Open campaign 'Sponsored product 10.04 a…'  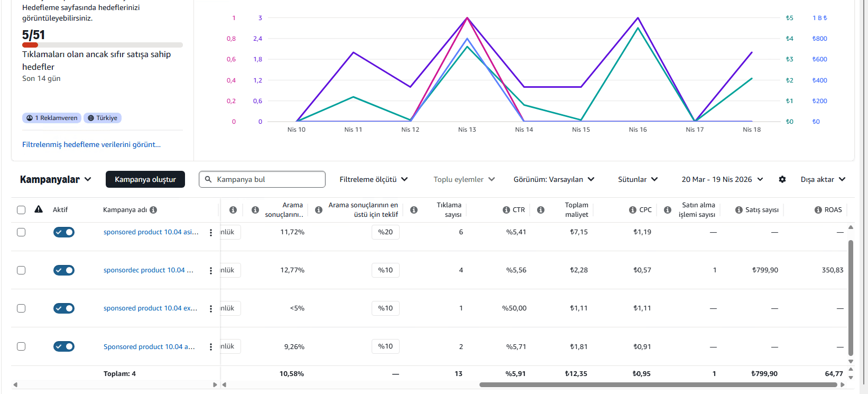coord(150,347)
